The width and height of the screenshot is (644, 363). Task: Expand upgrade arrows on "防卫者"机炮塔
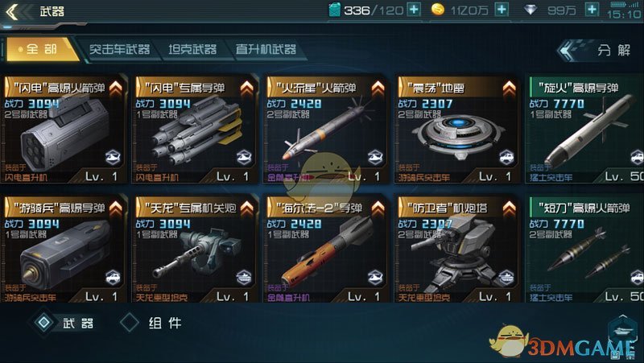point(509,208)
